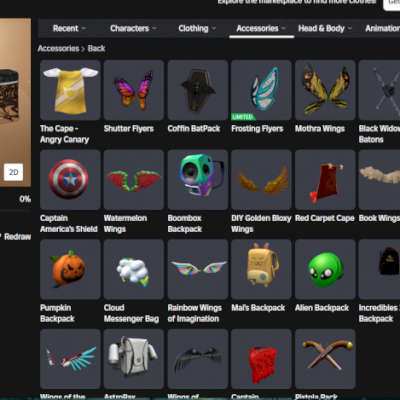Expand the Characters dropdown arrow
This screenshot has height=400, width=400.
click(x=154, y=29)
